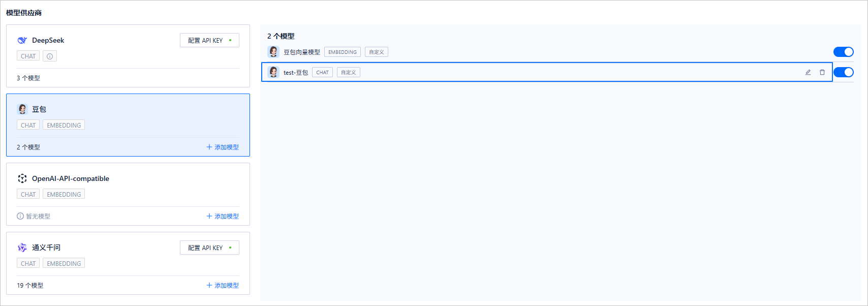Click the CHAT tag under DeepSeek
This screenshot has width=868, height=306.
[28, 56]
